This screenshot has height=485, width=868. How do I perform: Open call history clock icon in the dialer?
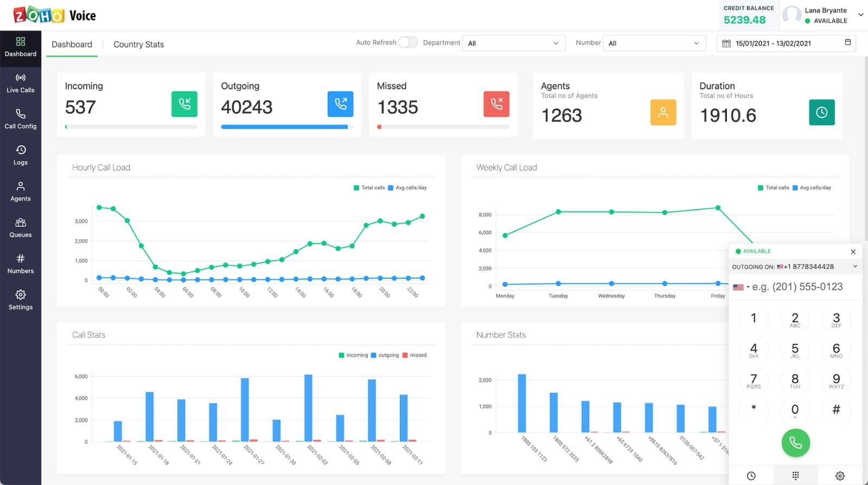pyautogui.click(x=751, y=476)
